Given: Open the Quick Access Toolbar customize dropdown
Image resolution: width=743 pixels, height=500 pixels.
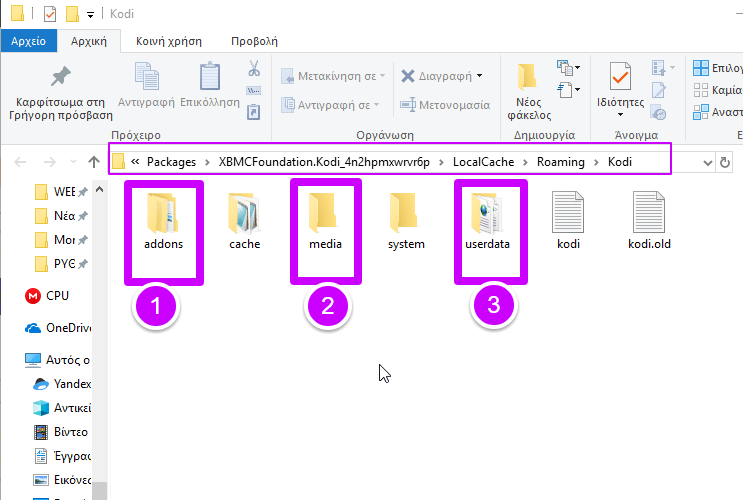Looking at the screenshot, I should tap(90, 15).
